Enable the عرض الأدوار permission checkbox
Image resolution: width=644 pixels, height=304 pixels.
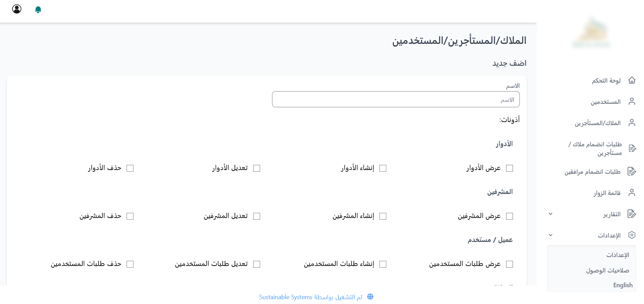click(x=509, y=168)
